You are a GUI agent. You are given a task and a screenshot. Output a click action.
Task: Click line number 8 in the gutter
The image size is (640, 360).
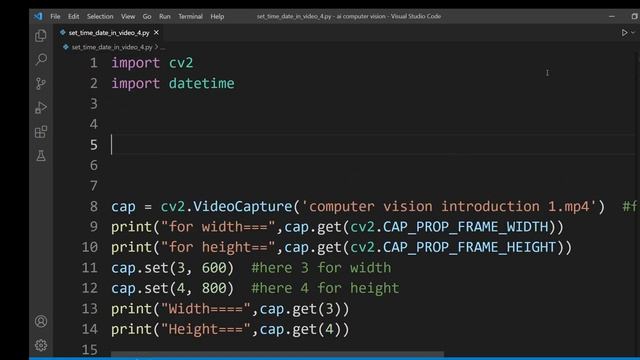tap(94, 207)
